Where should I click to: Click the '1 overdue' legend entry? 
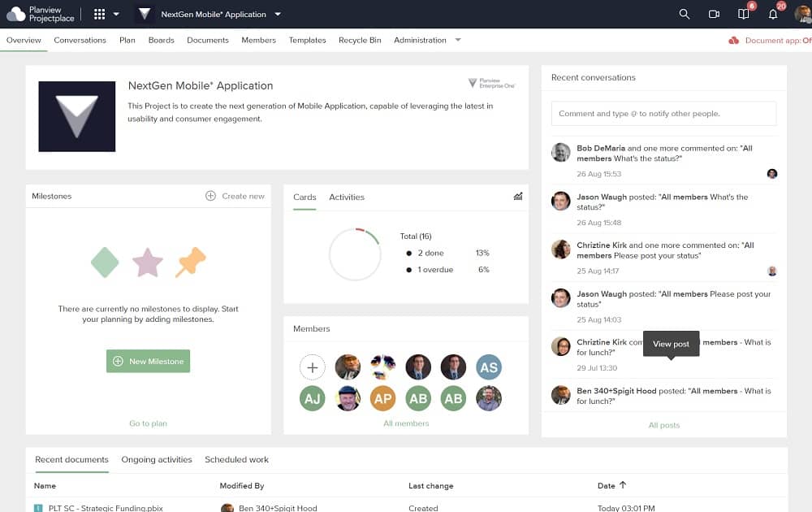430,270
